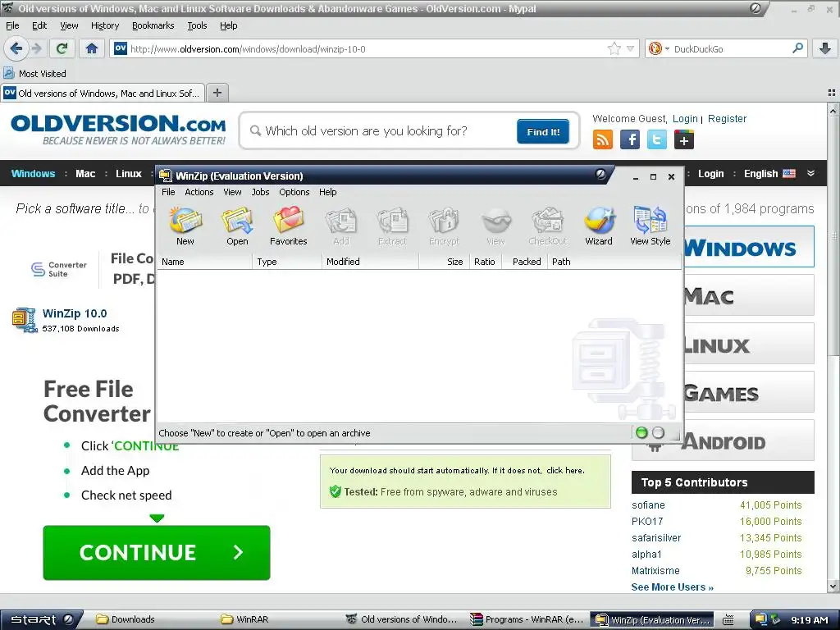Switch to Programs - WinRAR taskbar item

[527, 620]
